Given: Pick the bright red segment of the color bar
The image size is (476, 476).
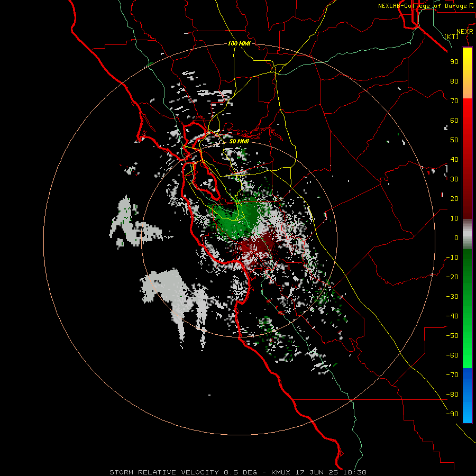Looking at the screenshot, I should click(467, 112).
